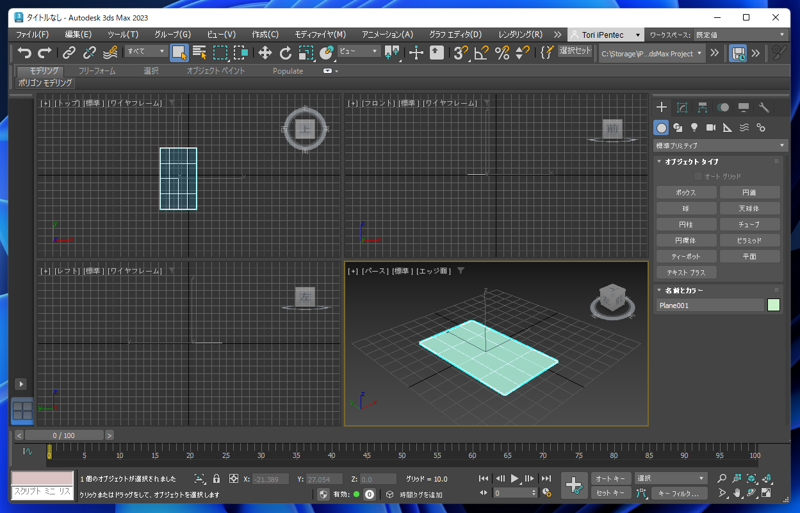The width and height of the screenshot is (800, 513).
Task: Open the Create tab plus icon
Action: pos(662,107)
